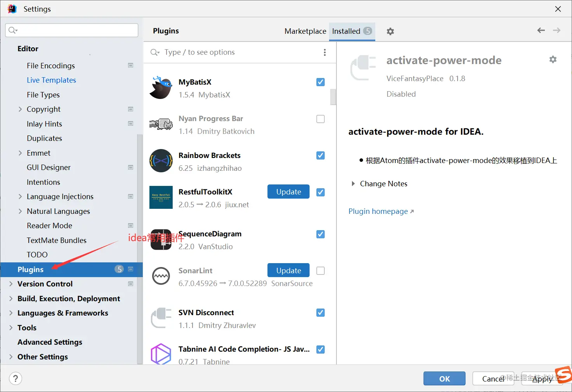The width and height of the screenshot is (572, 392).
Task: Uncheck the SequenceDiagram plugin checkbox
Action: (321, 234)
